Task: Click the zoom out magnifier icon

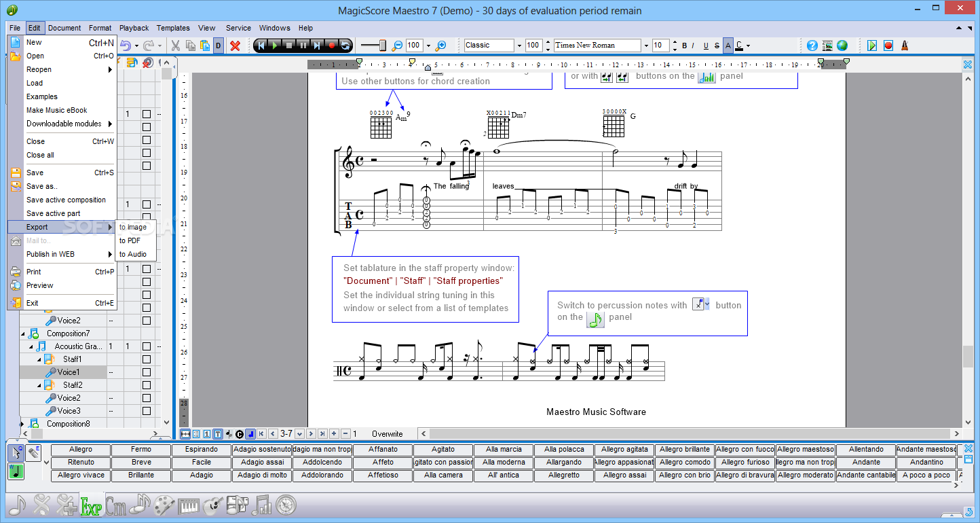Action: point(398,46)
